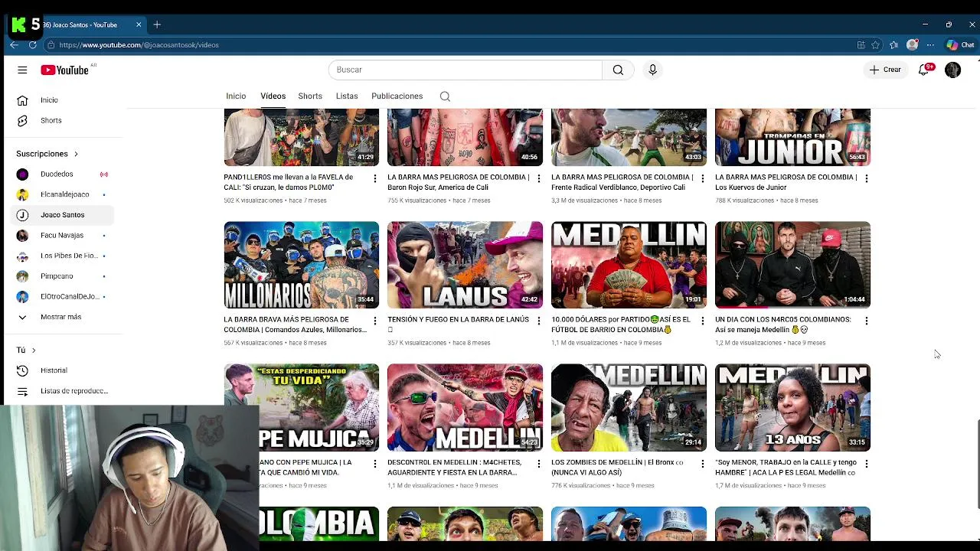This screenshot has height=551, width=980.
Task: Click the search magnifier button
Action: [x=618, y=70]
